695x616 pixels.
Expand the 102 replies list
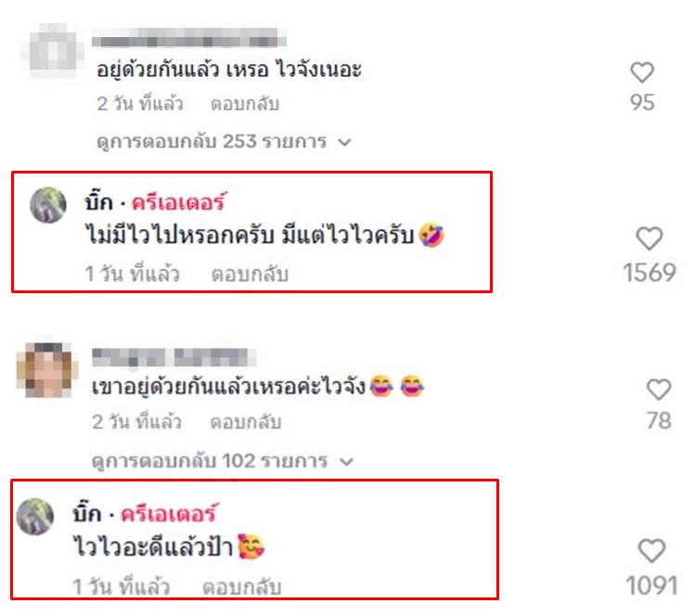coord(223,461)
